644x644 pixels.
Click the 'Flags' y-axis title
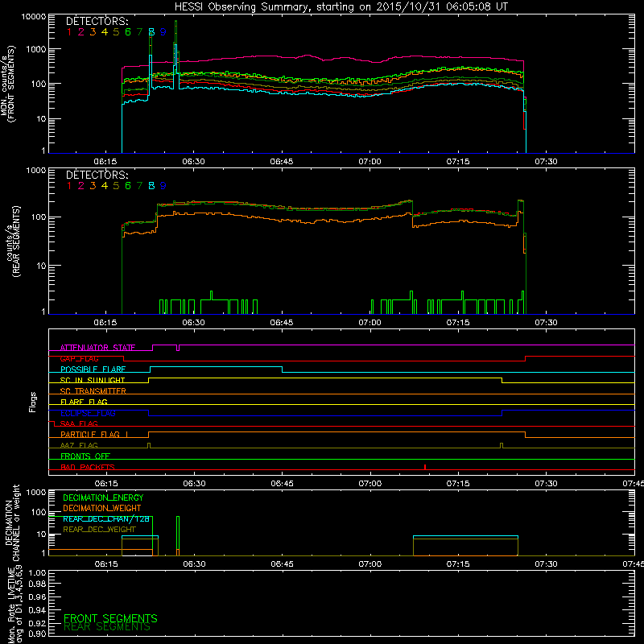click(33, 402)
